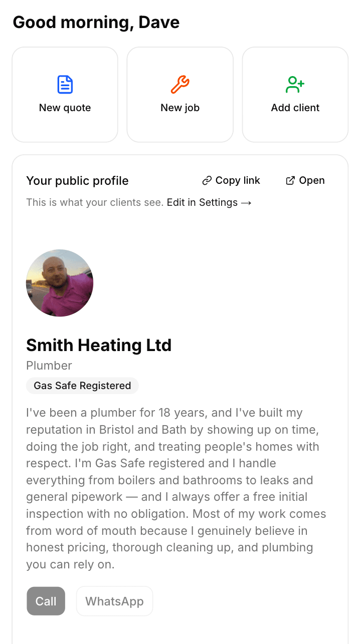The width and height of the screenshot is (360, 644).
Task: Click the Smith Heating Ltd business name
Action: (x=99, y=345)
